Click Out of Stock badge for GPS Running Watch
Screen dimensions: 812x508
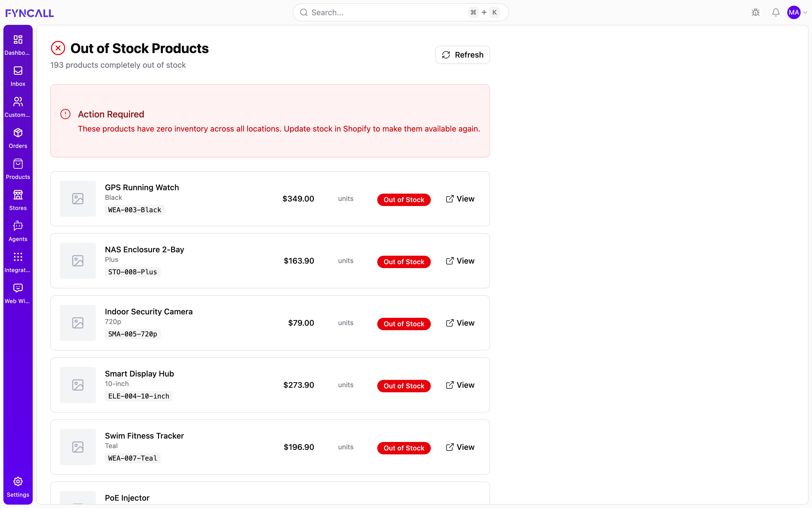coord(404,200)
